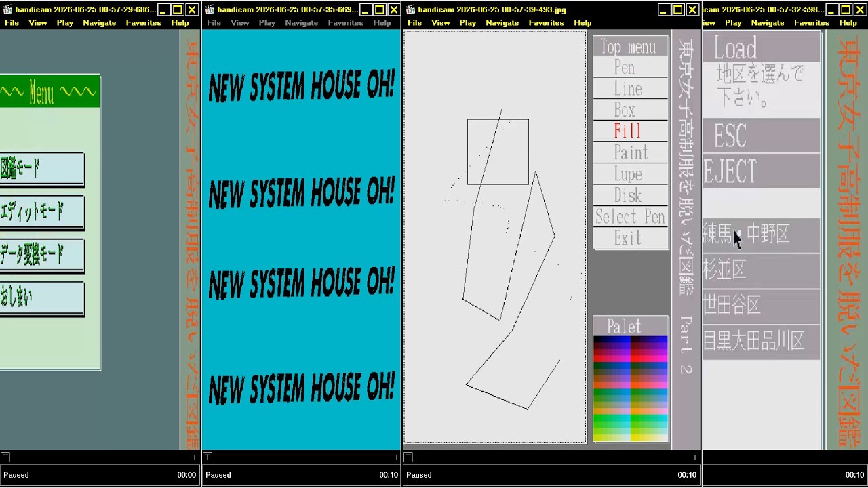Click the EJECT entry in the Load panel
868x488 pixels.
(x=761, y=171)
